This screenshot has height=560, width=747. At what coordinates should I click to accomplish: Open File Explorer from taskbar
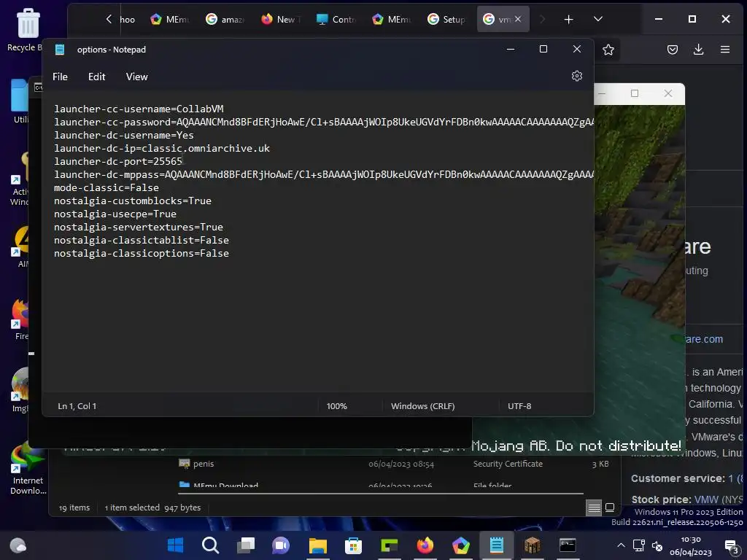pos(317,545)
